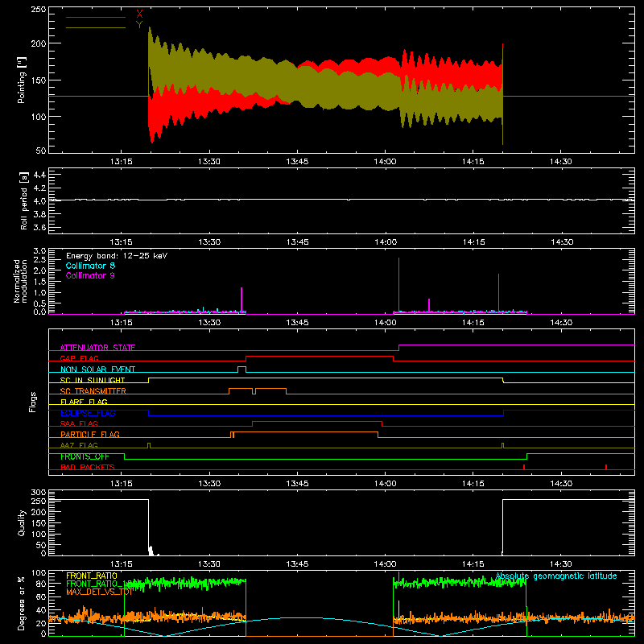Click the SC_IN_SUNLIGHT flag label
This screenshot has width=644, height=644.
pos(93,380)
